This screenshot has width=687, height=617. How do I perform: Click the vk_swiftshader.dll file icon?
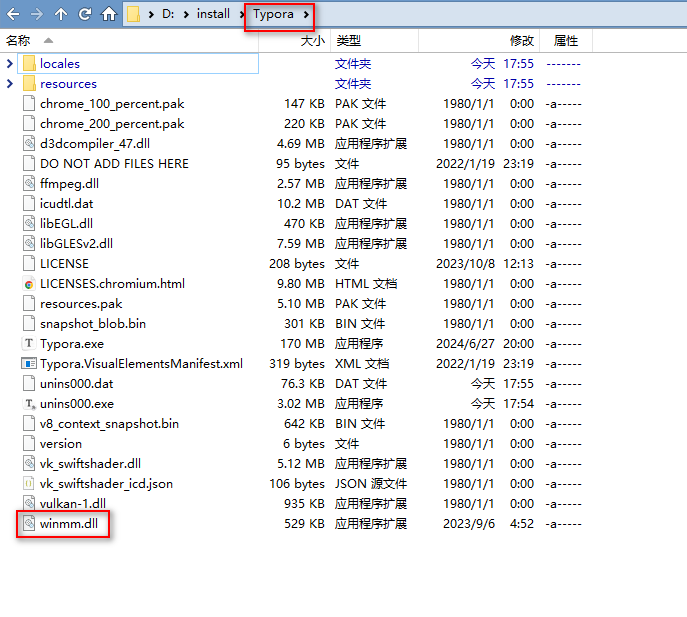click(29, 463)
